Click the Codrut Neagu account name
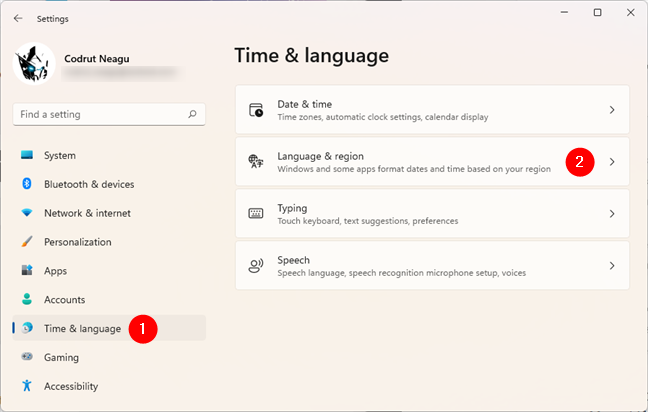 point(97,59)
